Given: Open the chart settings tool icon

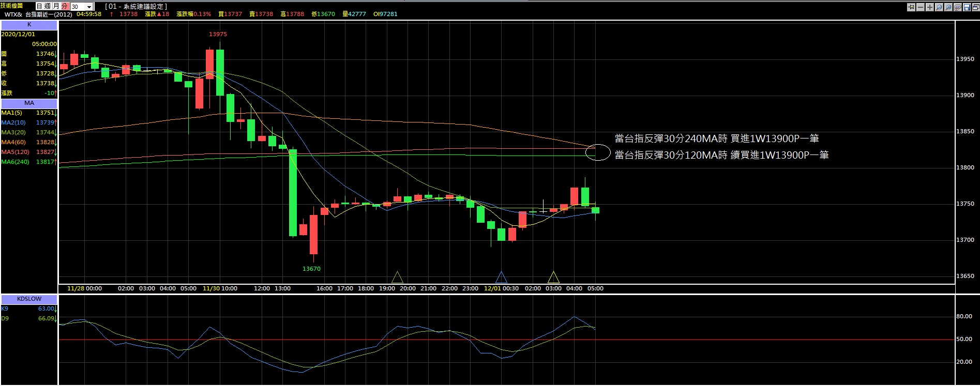Looking at the screenshot, I should (958, 7).
